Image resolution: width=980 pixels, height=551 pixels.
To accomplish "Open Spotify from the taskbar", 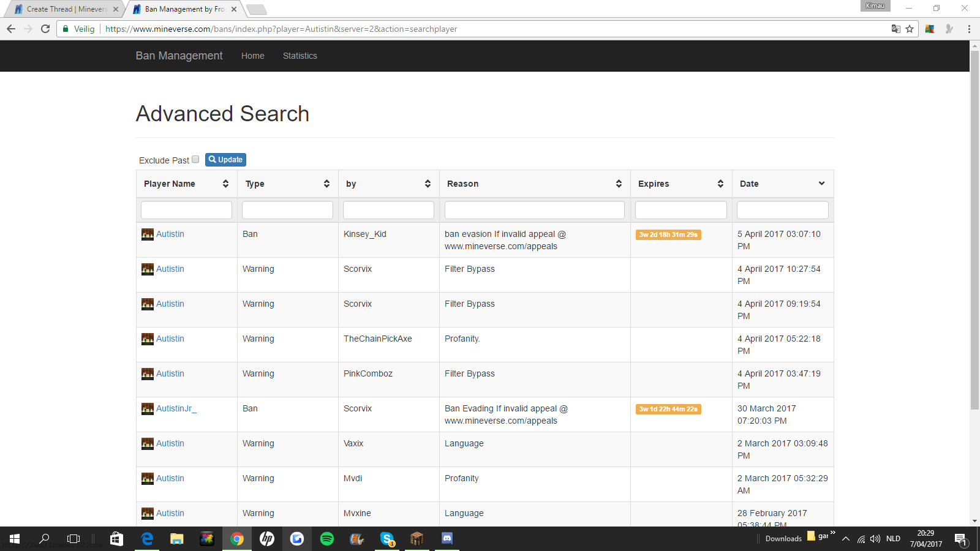I will [327, 539].
